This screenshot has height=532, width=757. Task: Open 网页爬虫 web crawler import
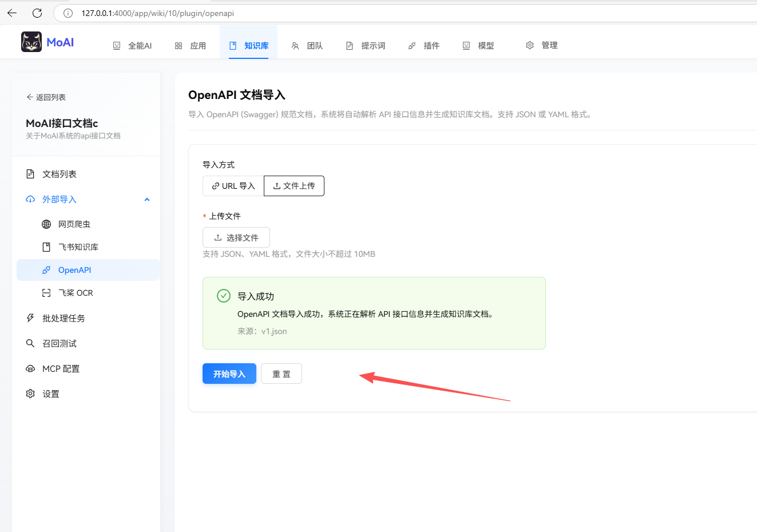[74, 224]
